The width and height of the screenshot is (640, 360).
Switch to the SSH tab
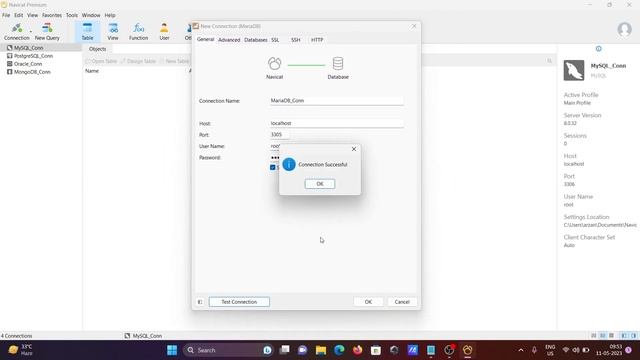tap(296, 40)
